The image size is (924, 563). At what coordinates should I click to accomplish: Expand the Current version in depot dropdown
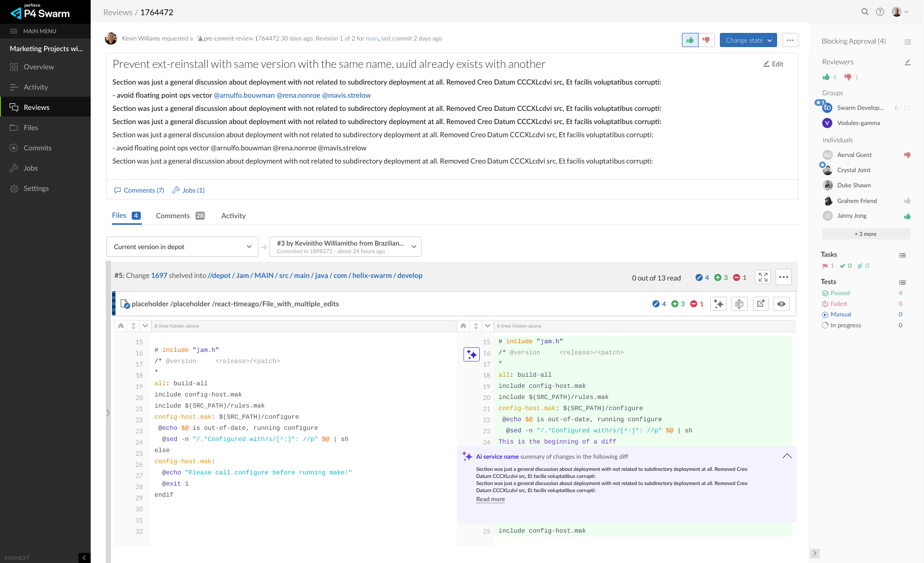[182, 247]
